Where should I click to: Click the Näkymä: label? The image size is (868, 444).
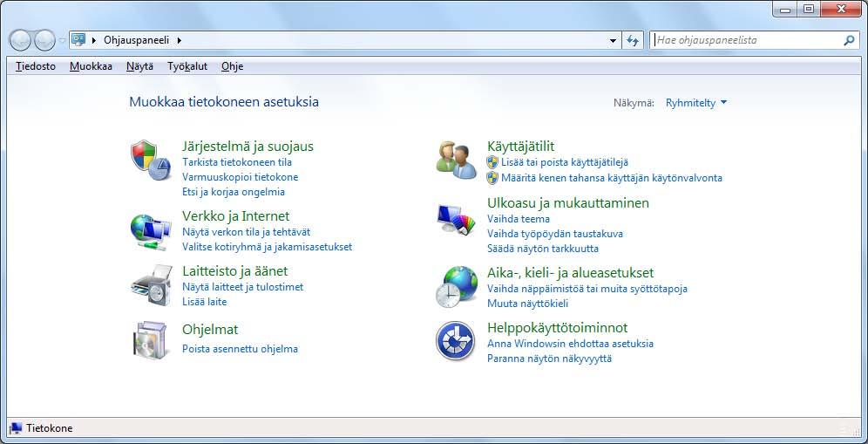(634, 103)
